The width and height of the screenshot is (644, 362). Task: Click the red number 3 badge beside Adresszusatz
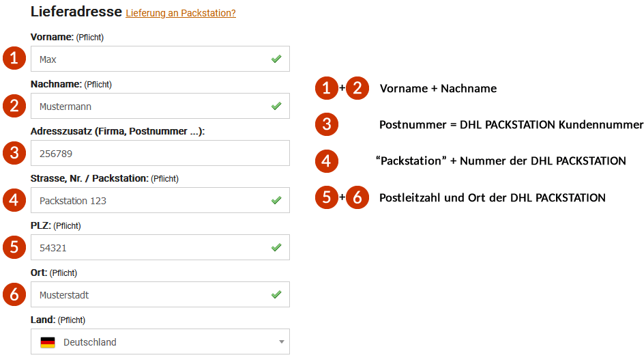pos(14,153)
